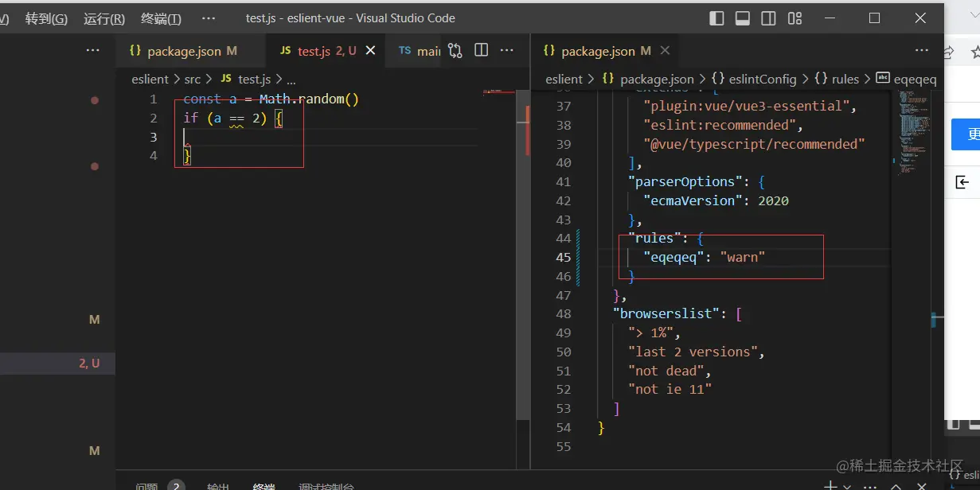Click the split editor right icon
This screenshot has height=490, width=980.
pyautogui.click(x=481, y=50)
